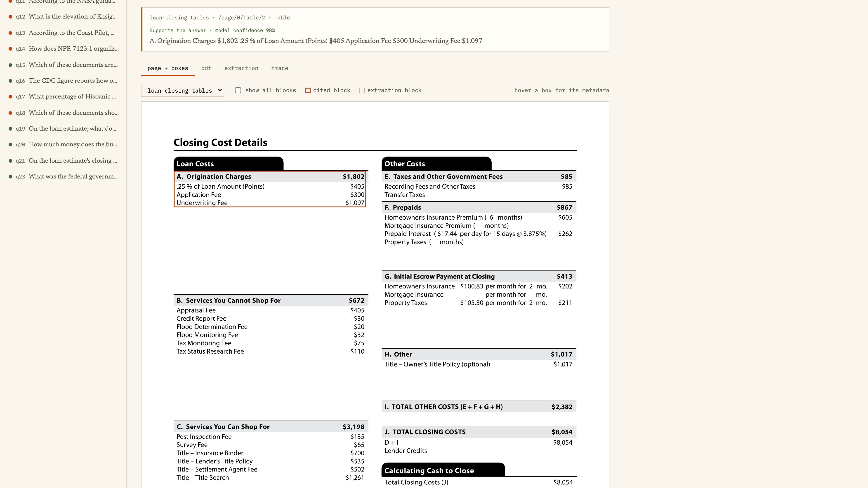
Task: Open the extraction tab
Action: (x=241, y=68)
